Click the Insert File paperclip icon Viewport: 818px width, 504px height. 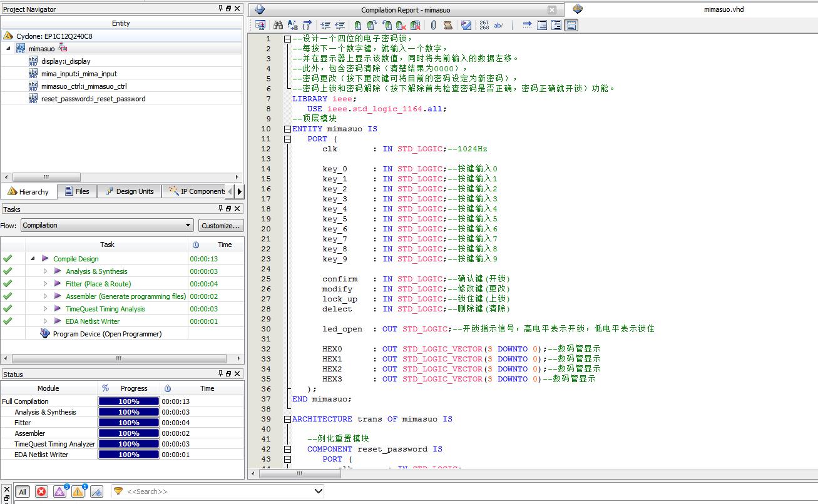[433, 25]
